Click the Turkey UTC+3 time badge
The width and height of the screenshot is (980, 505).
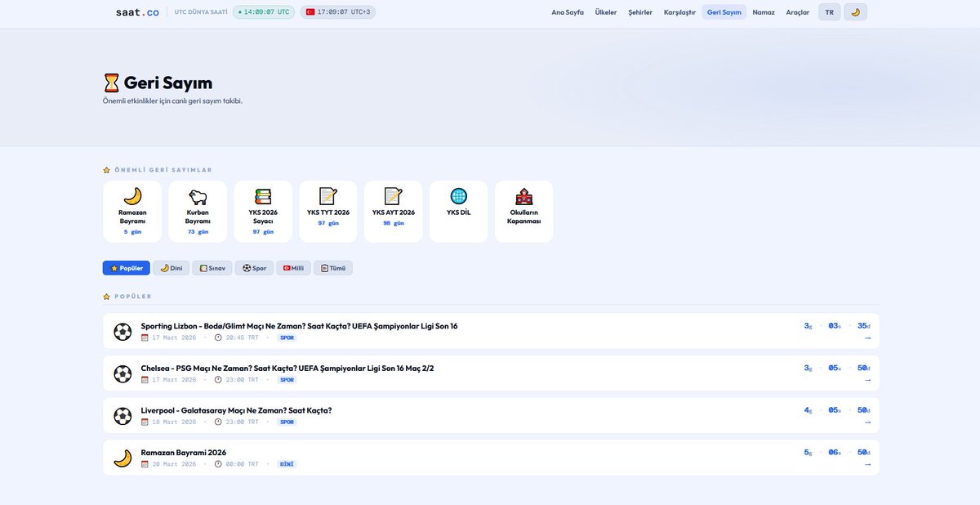pos(338,12)
